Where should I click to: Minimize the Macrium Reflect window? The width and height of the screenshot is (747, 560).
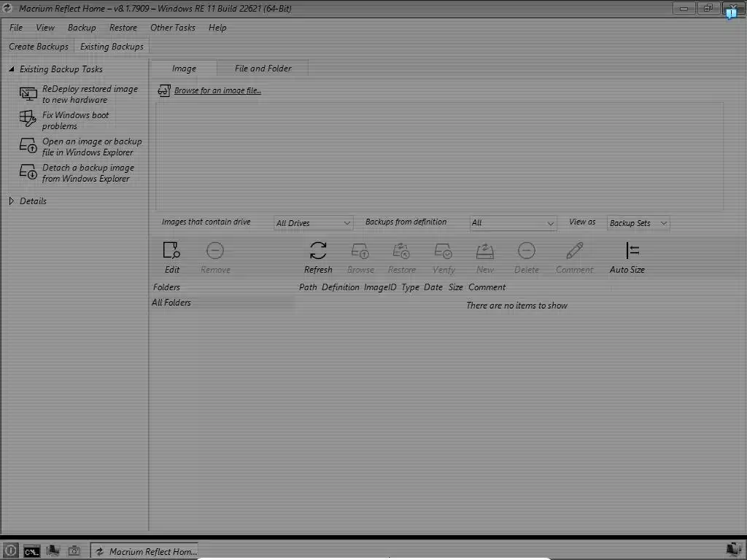(x=684, y=8)
